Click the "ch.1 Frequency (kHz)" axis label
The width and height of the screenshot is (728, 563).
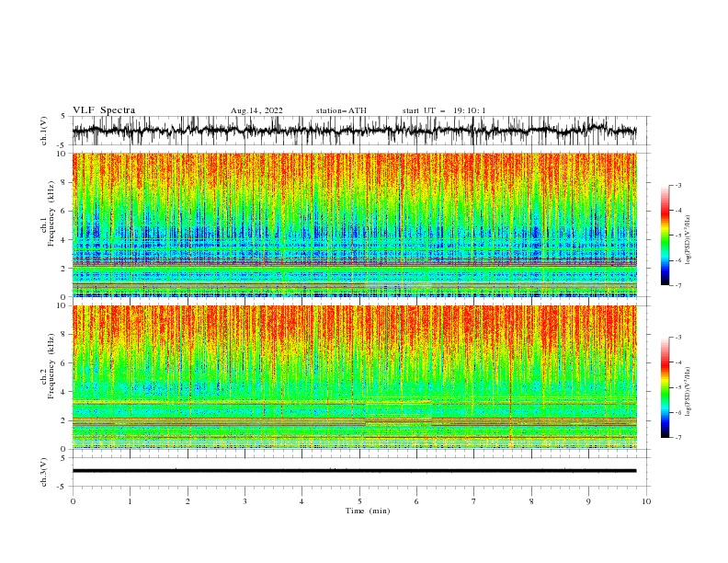coord(48,214)
